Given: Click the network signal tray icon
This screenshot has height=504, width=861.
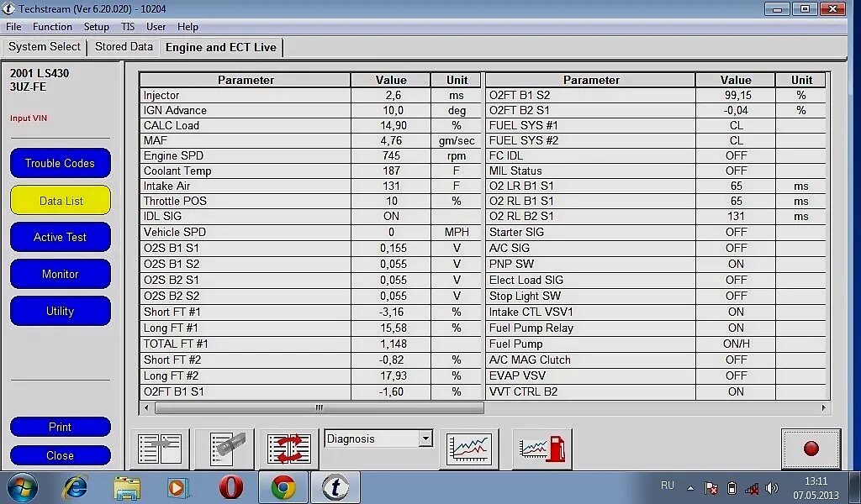Looking at the screenshot, I should [752, 487].
